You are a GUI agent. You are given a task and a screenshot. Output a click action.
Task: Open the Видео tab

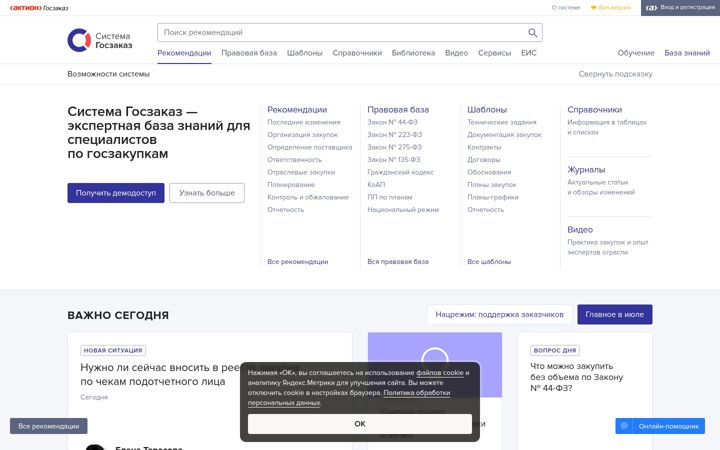coord(456,53)
